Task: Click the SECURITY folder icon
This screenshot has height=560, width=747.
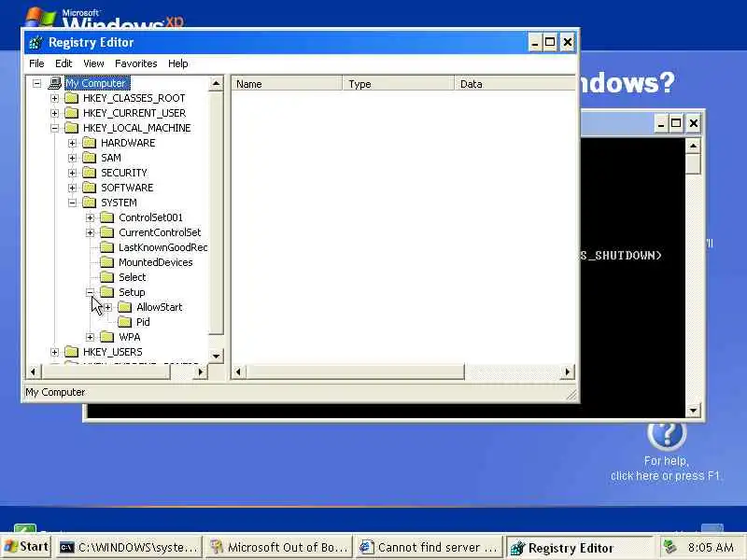Action: (x=89, y=173)
